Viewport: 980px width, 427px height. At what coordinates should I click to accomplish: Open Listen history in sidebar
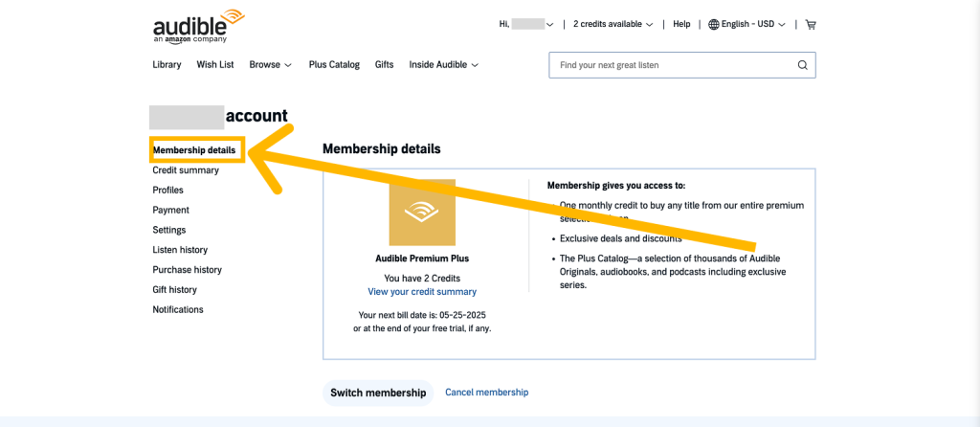(180, 250)
